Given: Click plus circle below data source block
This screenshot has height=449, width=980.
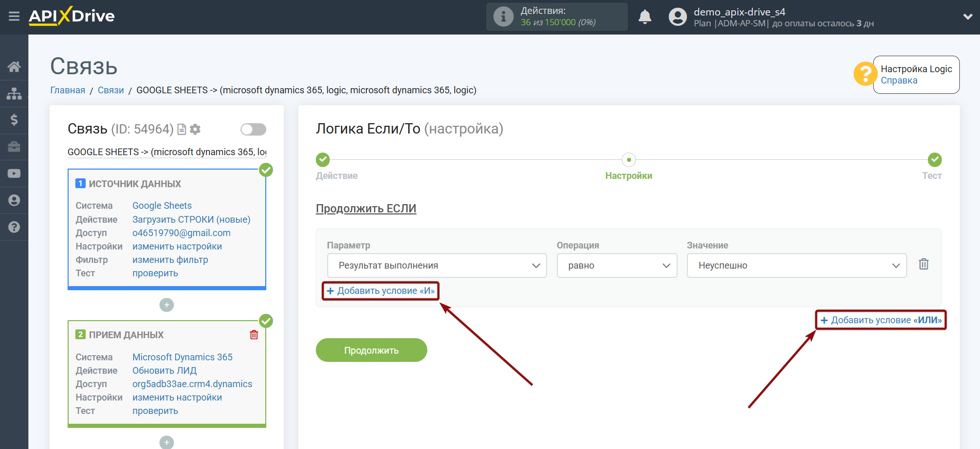Looking at the screenshot, I should pos(167,305).
